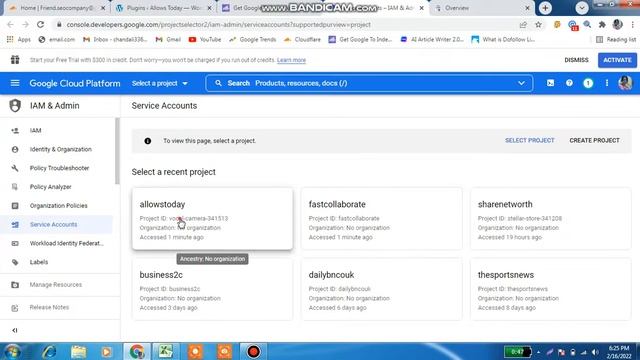Activate Cloud Shell terminal icon
640x360 pixels.
coord(550,83)
